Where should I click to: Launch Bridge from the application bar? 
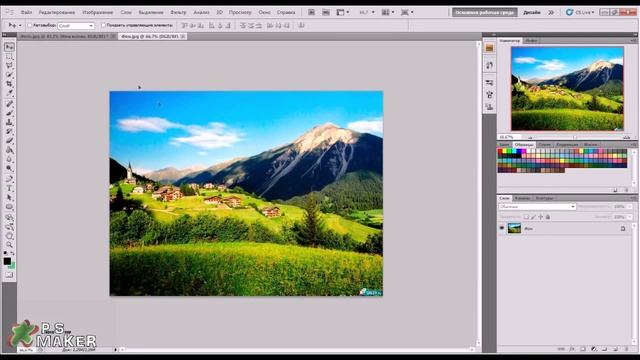pyautogui.click(x=311, y=13)
